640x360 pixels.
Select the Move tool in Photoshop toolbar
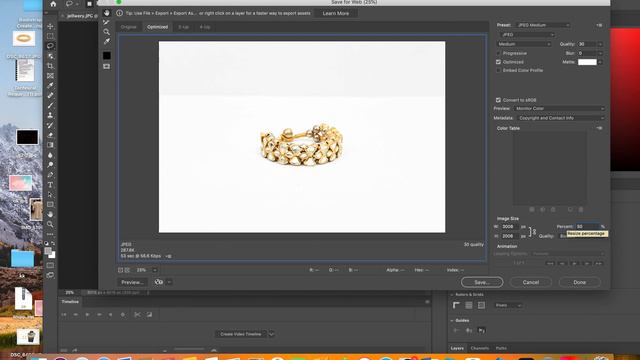pyautogui.click(x=50, y=26)
